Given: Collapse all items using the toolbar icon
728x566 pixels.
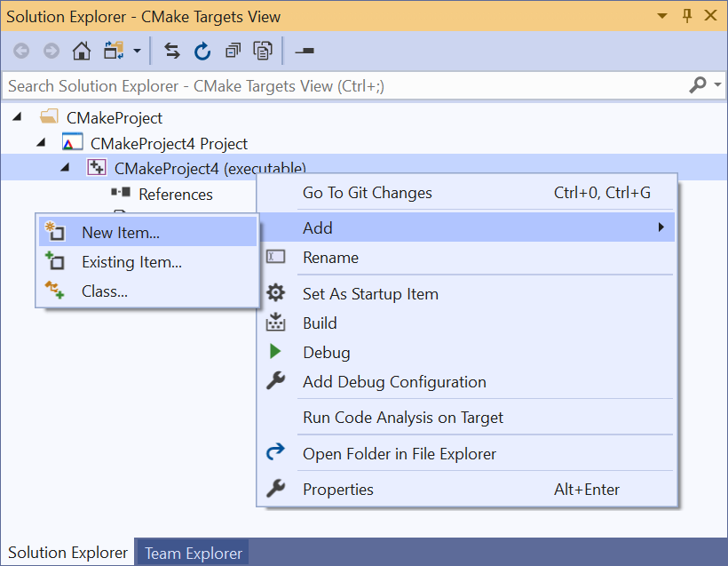Looking at the screenshot, I should click(233, 51).
